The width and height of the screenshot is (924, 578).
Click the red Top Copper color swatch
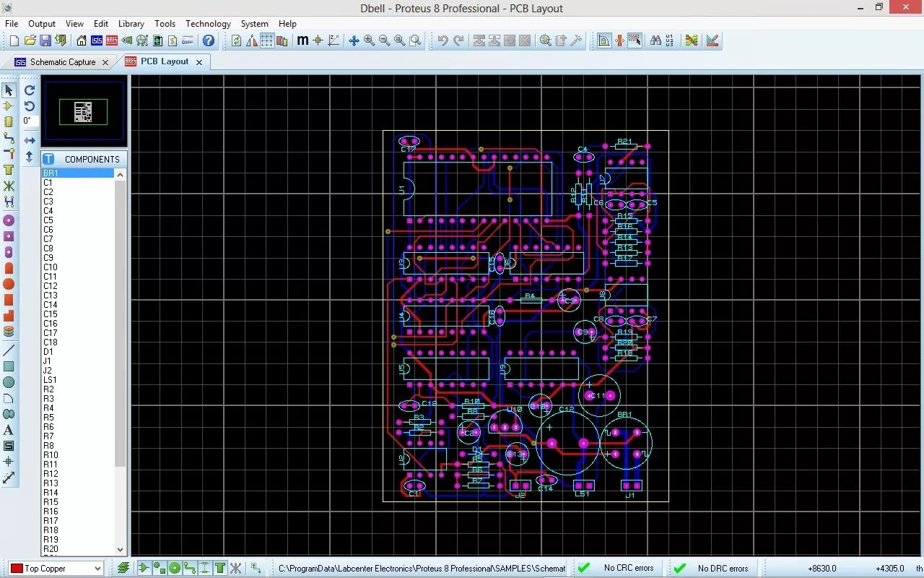point(17,569)
